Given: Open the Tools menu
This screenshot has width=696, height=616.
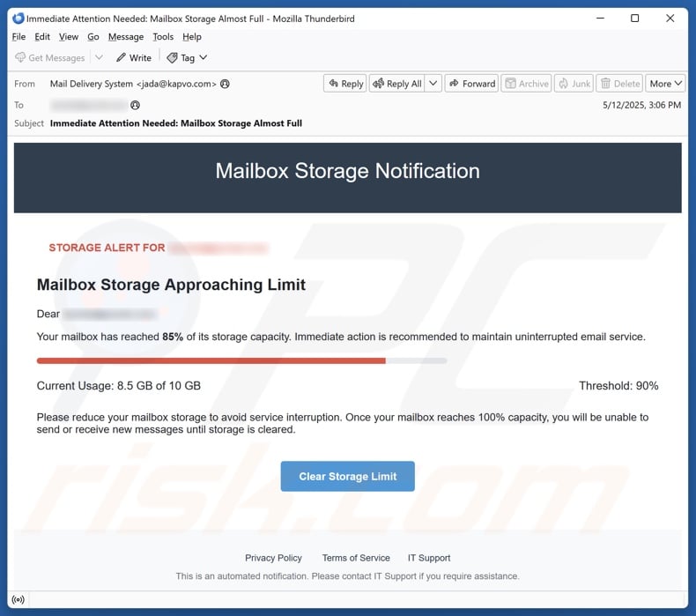Looking at the screenshot, I should [163, 37].
